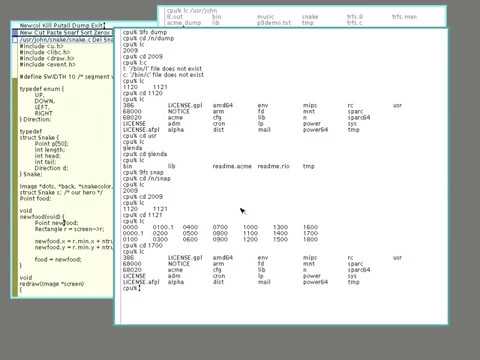Click the final cpu% prompt line

click(x=132, y=288)
